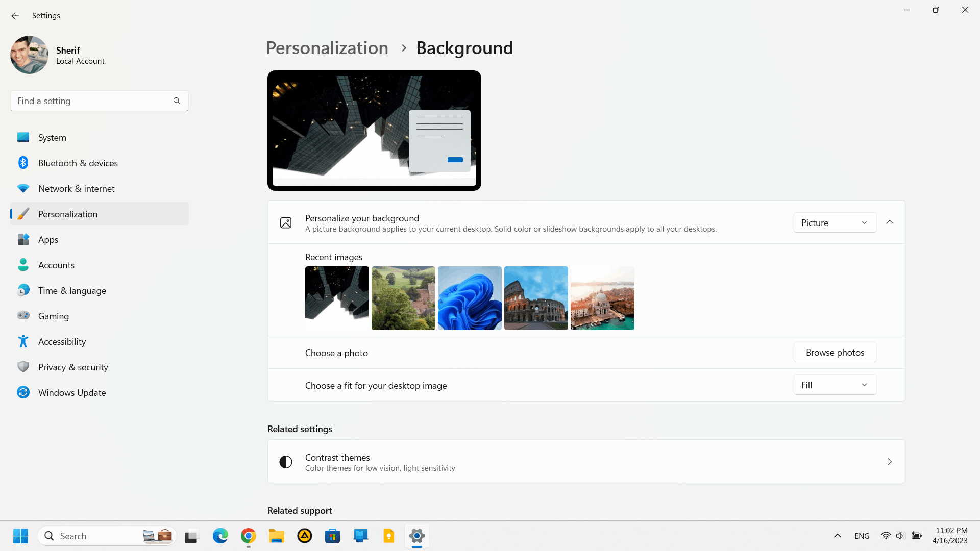The image size is (980, 551).
Task: Click the System settings icon
Action: [23, 137]
